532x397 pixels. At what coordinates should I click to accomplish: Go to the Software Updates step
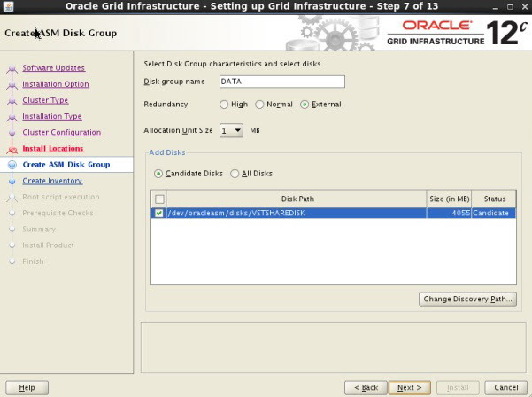click(54, 68)
